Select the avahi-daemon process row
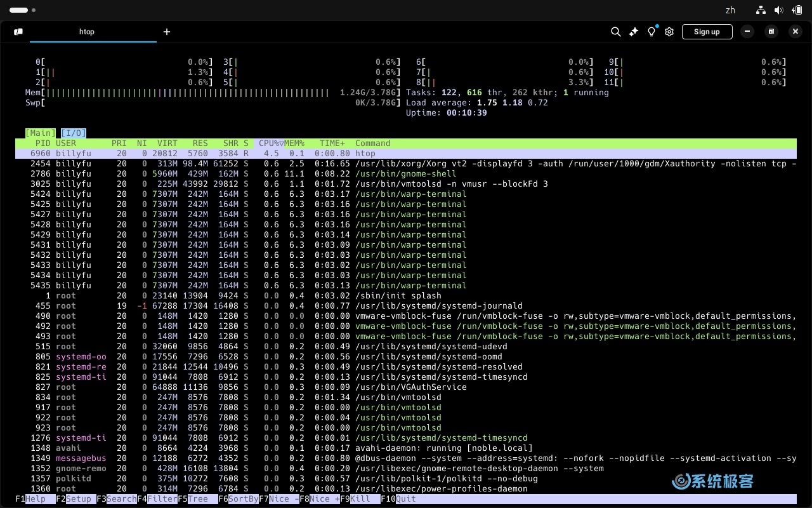This screenshot has width=812, height=508. [x=406, y=448]
